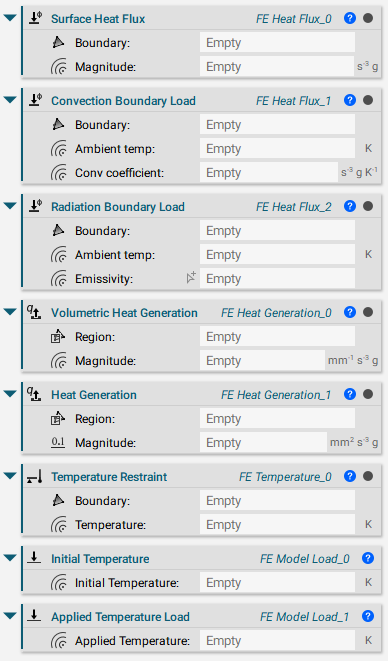The image size is (388, 661).
Task: Click the Surface Heat Flux title
Action: (98, 19)
